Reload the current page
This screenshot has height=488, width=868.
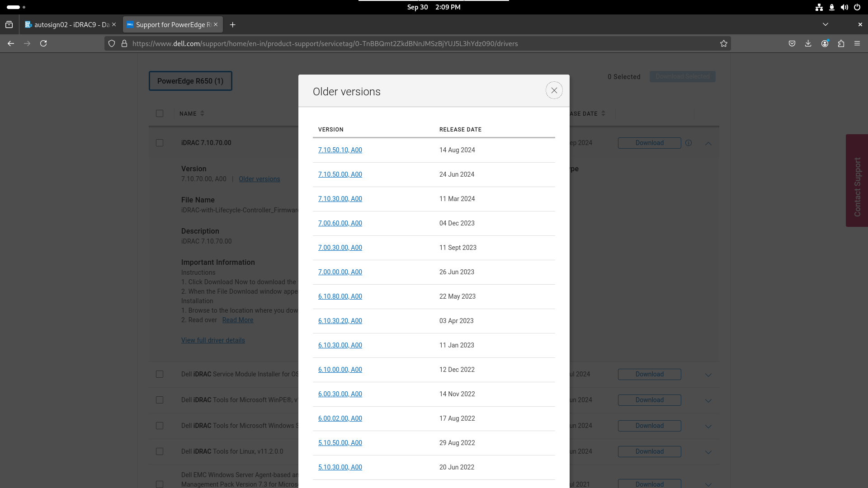43,43
